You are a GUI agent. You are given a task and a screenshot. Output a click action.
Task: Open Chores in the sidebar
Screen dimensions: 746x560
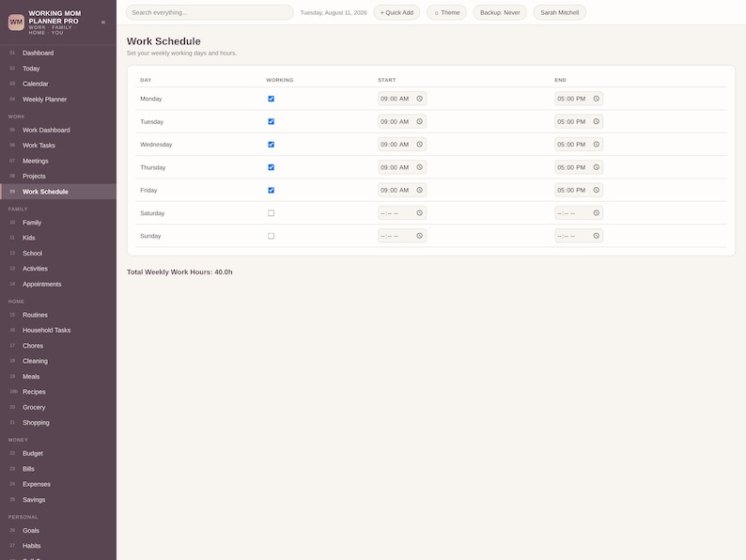click(x=58, y=346)
